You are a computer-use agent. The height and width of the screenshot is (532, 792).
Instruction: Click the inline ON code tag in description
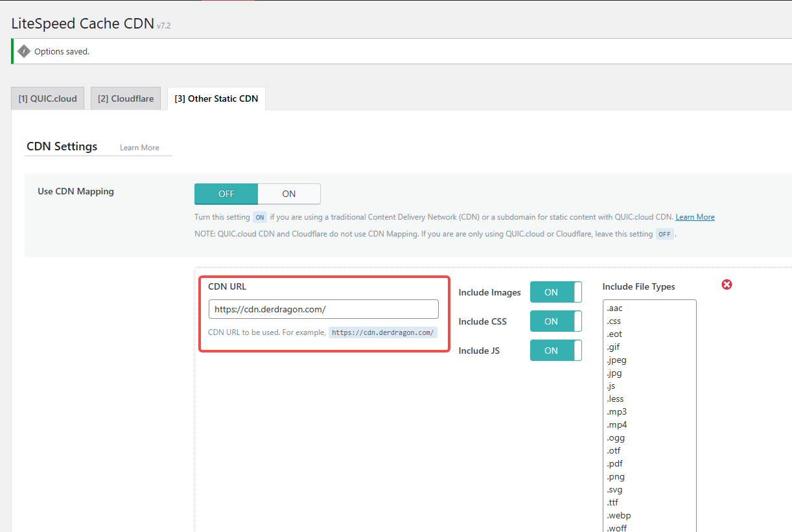(259, 218)
